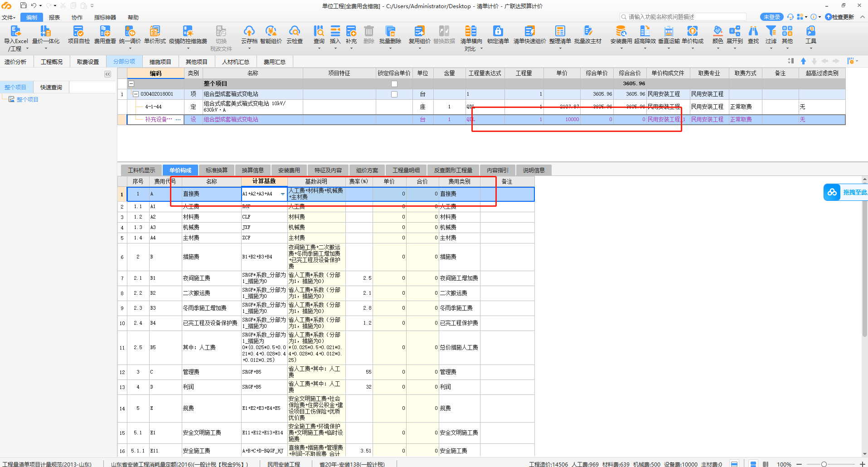Click the 查询 search icon
The image size is (868, 467).
click(319, 31)
